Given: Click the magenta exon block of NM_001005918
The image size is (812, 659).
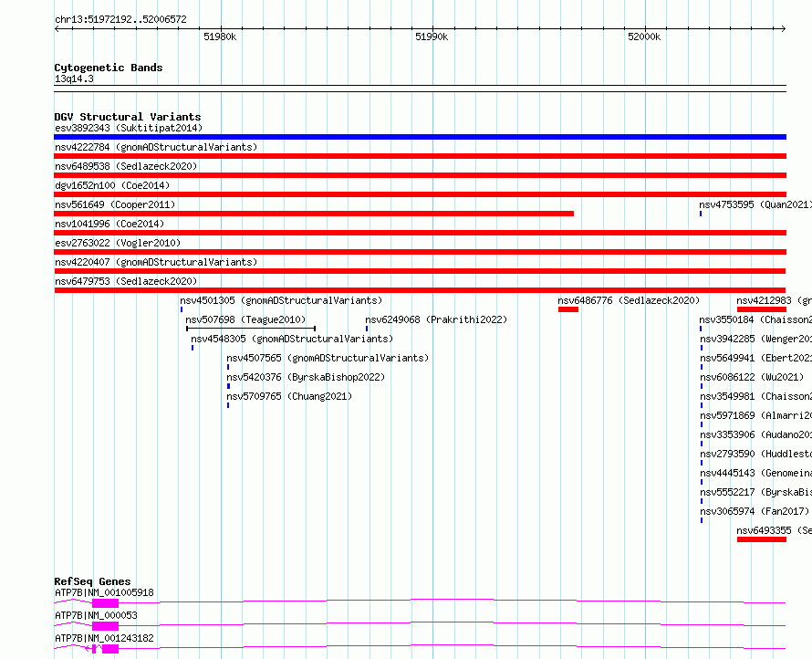Looking at the screenshot, I should (105, 603).
